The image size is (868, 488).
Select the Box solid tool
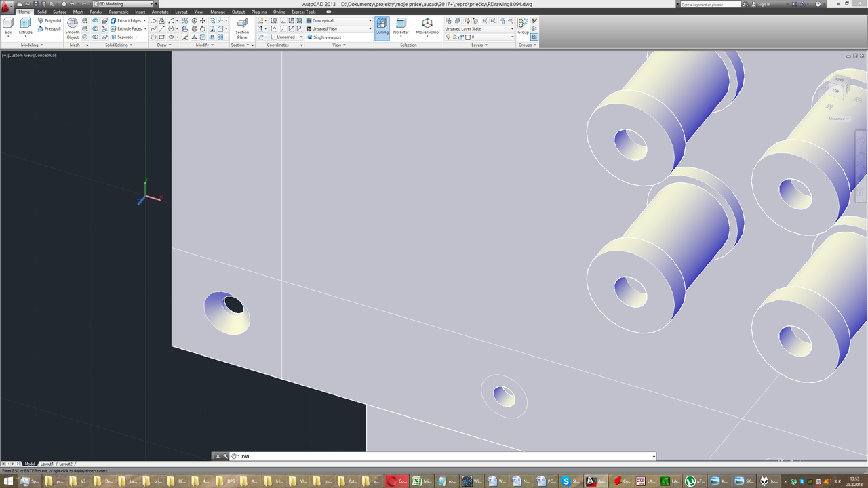pyautogui.click(x=8, y=27)
